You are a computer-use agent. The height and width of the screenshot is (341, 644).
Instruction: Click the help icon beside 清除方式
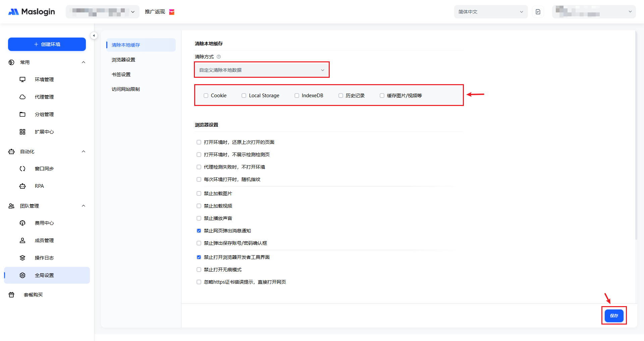[x=219, y=57]
